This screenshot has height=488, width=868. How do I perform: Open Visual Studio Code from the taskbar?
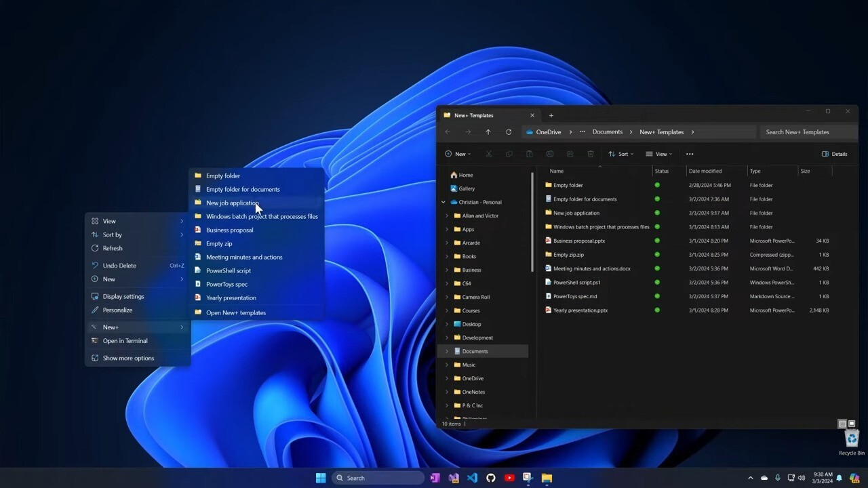[472, 478]
